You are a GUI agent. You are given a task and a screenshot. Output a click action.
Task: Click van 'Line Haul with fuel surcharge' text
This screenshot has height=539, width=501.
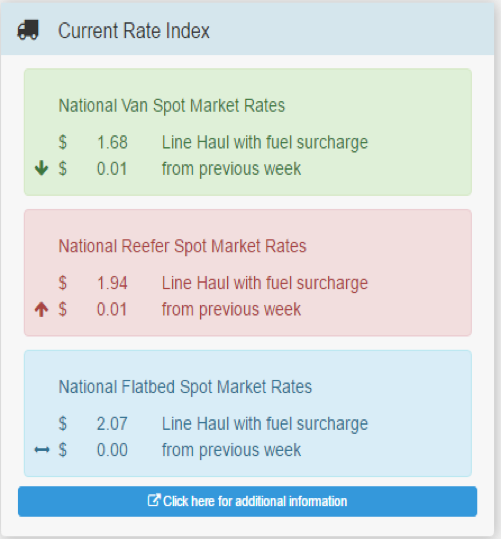pyautogui.click(x=265, y=143)
